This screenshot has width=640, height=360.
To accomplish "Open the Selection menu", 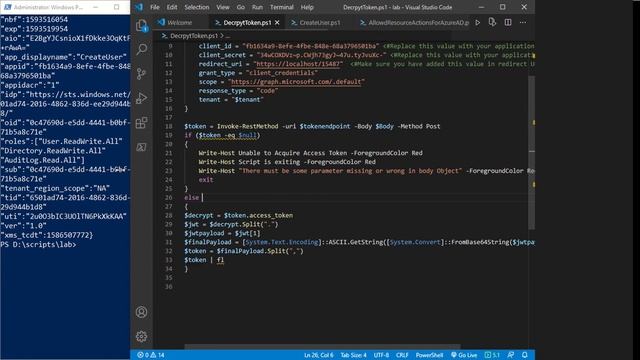I will [196, 7].
